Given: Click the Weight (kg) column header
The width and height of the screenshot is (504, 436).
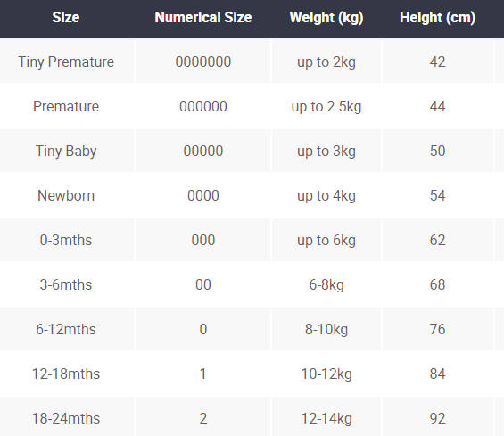Looking at the screenshot, I should tap(326, 18).
